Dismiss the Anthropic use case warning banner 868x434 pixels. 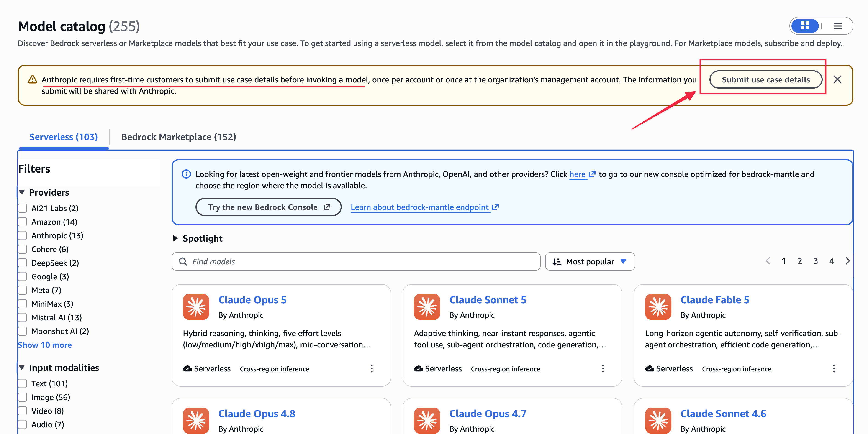click(837, 79)
